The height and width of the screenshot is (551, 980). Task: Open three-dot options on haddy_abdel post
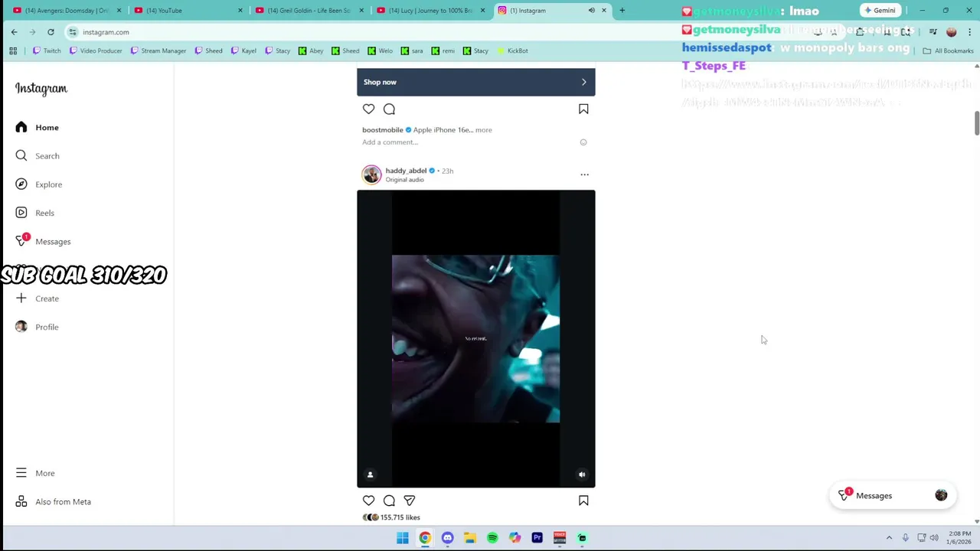pyautogui.click(x=584, y=174)
